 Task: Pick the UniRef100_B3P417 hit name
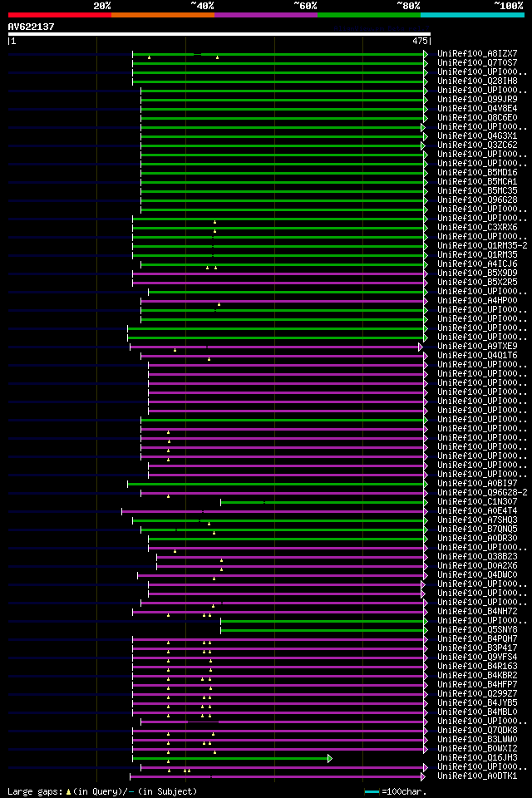tap(477, 648)
